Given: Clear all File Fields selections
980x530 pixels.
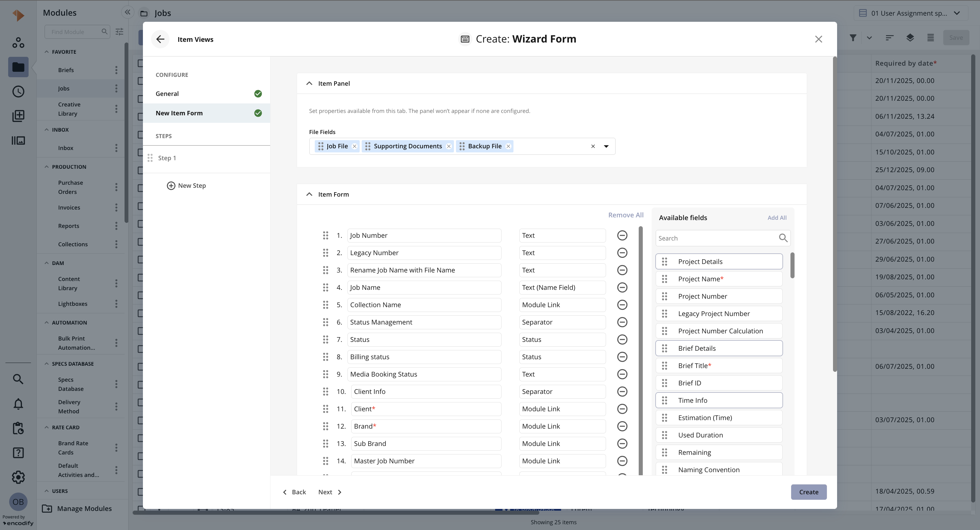Looking at the screenshot, I should tap(593, 146).
